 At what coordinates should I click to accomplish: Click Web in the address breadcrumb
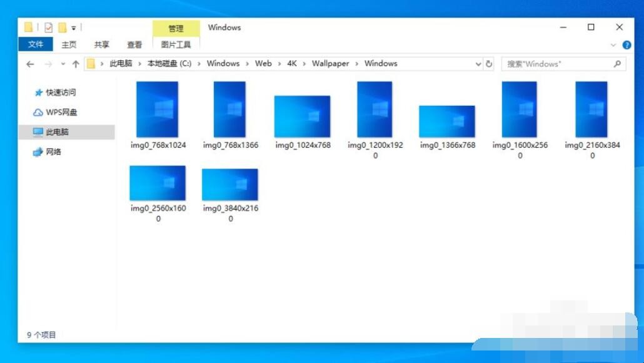pos(263,63)
